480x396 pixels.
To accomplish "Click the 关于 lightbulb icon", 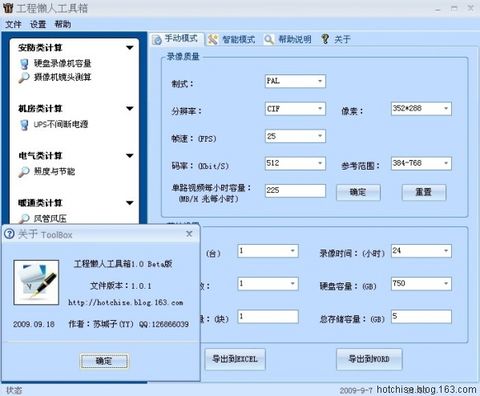I will coord(325,39).
